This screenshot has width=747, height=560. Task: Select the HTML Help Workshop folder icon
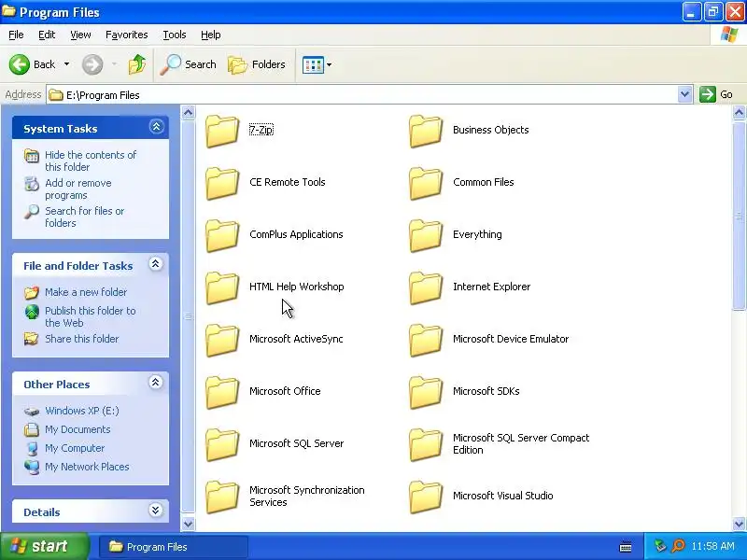click(222, 287)
